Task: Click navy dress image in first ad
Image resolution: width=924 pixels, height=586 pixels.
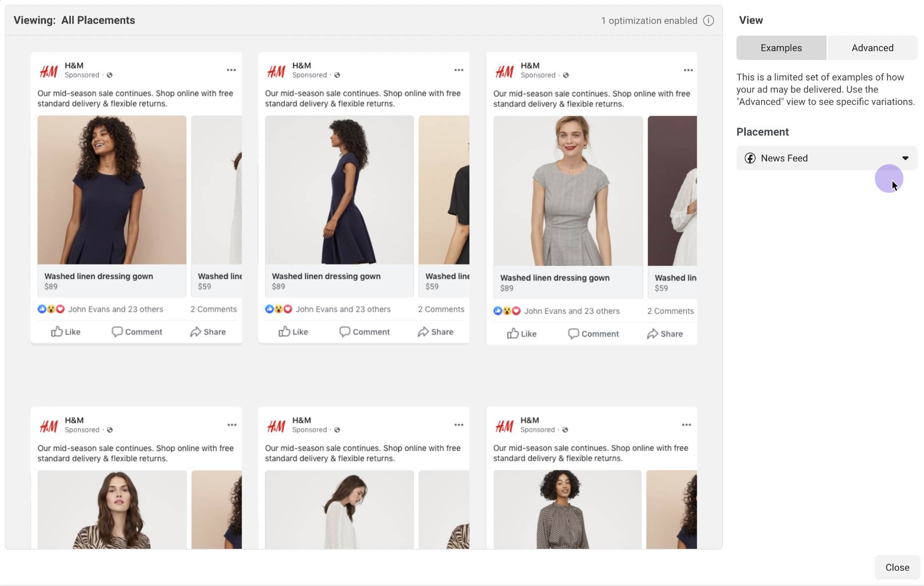Action: [112, 190]
